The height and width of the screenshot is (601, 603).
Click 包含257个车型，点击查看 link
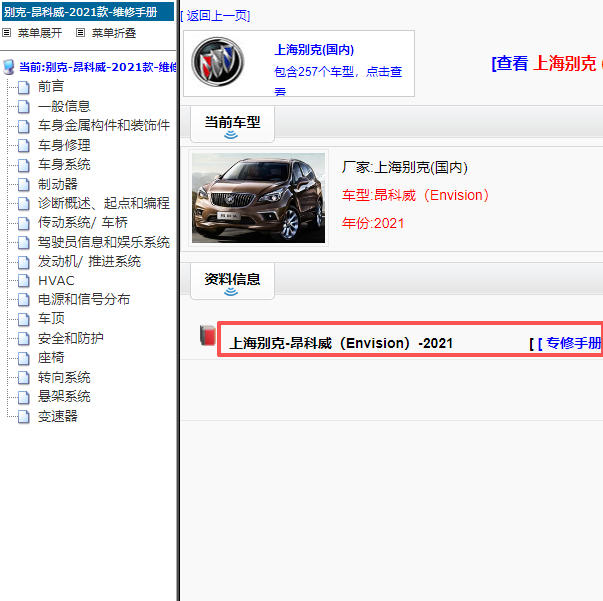(338, 81)
